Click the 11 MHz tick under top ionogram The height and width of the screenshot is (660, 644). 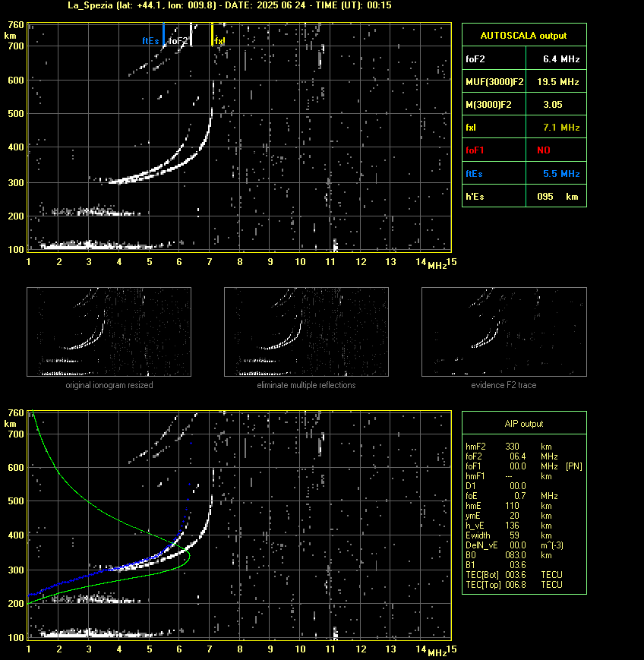330,262
